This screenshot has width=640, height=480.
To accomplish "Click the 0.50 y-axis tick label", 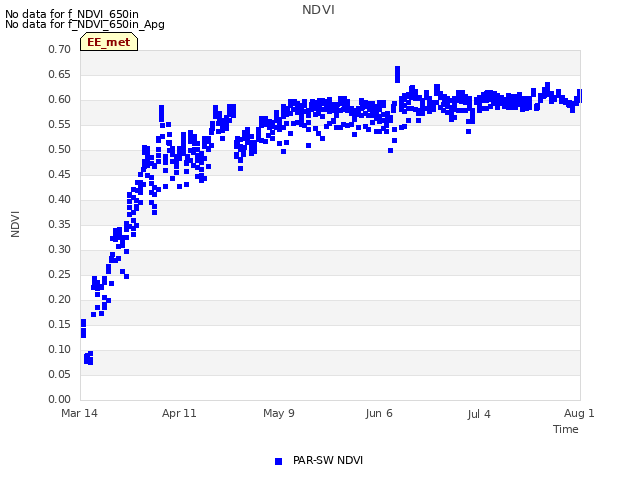I will (59, 149).
